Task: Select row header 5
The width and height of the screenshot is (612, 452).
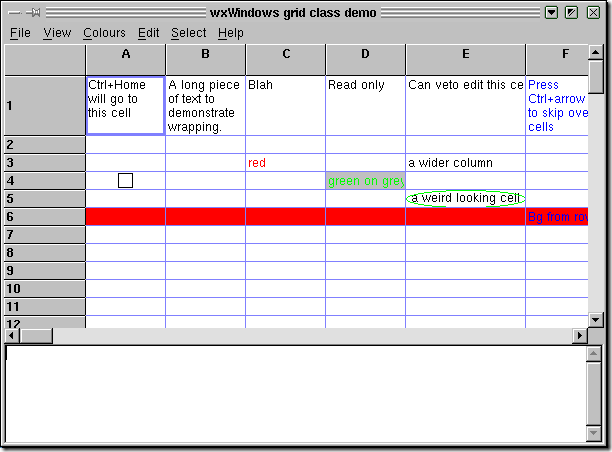Action: coord(45,199)
